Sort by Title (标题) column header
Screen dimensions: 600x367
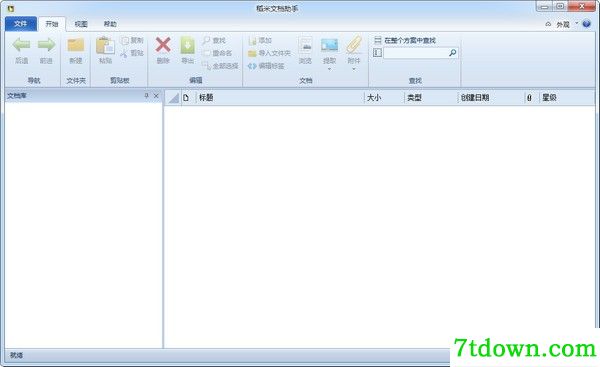[280, 98]
